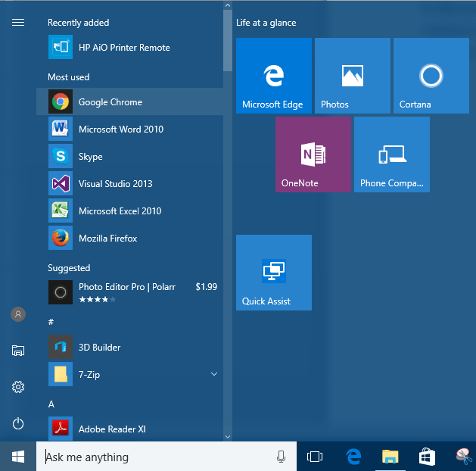This screenshot has height=471, width=476.
Task: Open Microsoft Word 2010 from the list
Action: pos(121,129)
